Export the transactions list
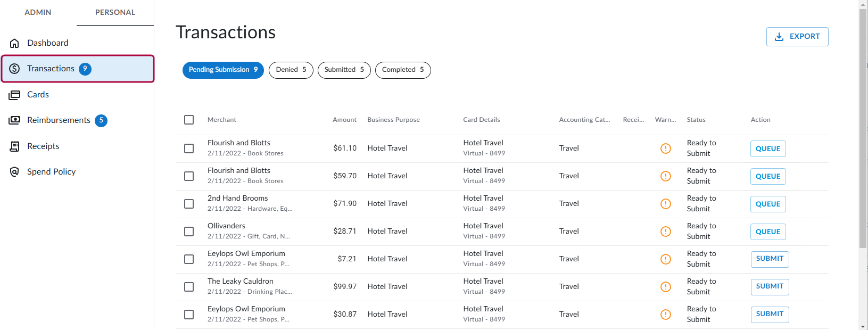The image size is (868, 330). point(797,37)
